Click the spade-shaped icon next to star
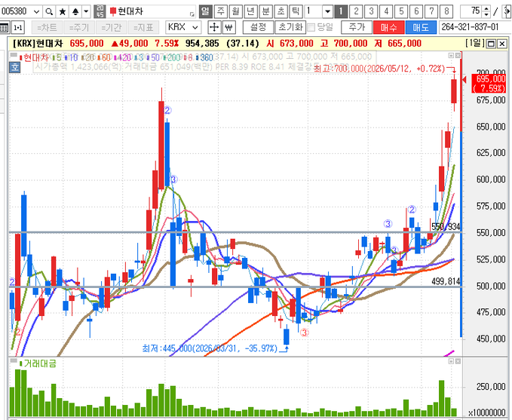 point(75,12)
